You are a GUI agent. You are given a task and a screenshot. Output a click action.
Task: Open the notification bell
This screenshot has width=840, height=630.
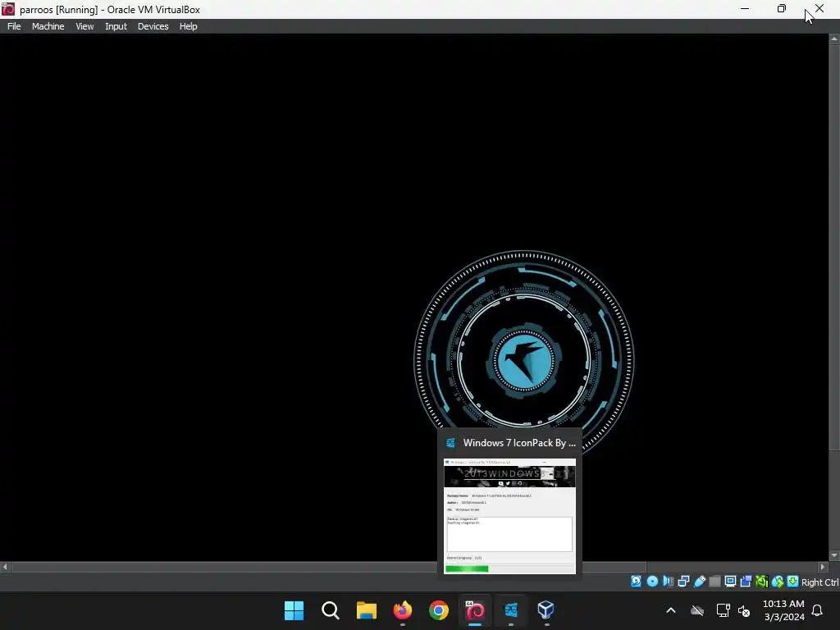point(817,610)
